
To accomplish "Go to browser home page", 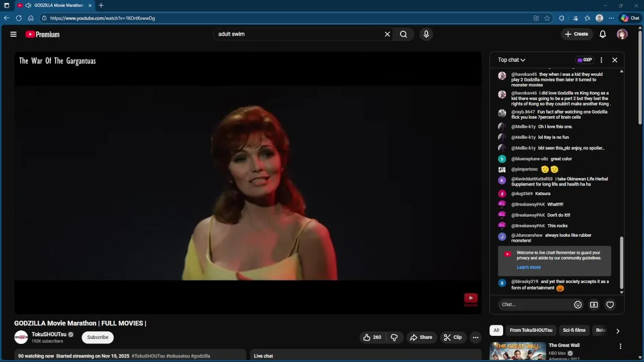I will click(31, 18).
